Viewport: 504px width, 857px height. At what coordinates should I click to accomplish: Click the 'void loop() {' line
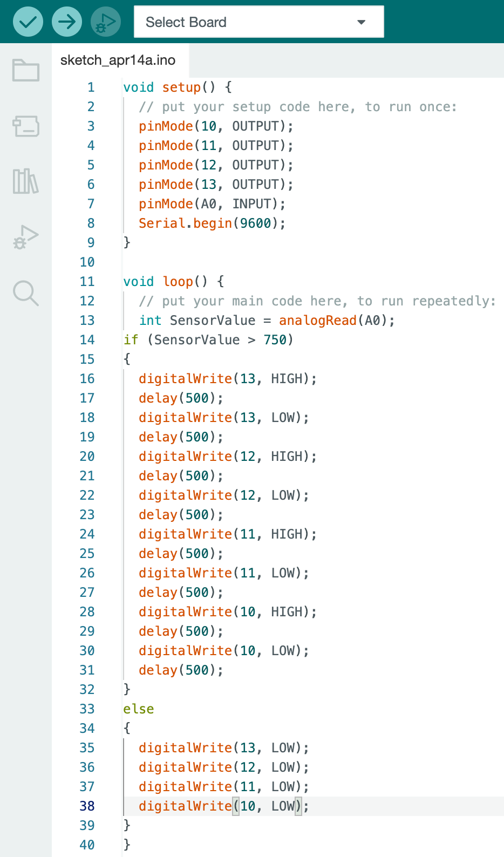[174, 282]
